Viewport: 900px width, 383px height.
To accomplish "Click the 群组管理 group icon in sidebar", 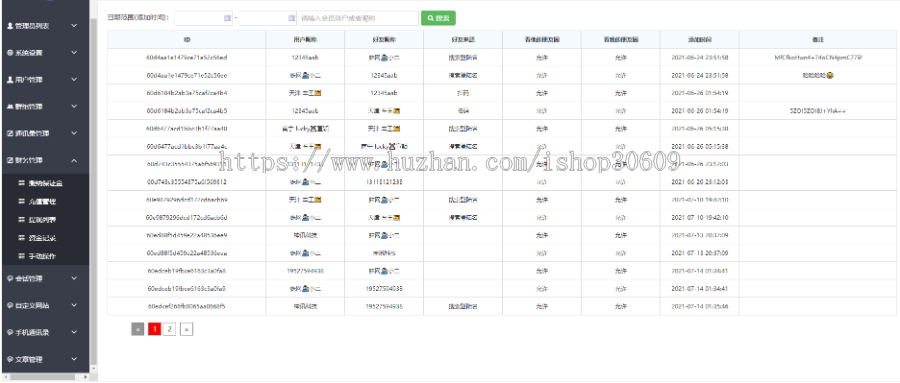I will pyautogui.click(x=10, y=107).
